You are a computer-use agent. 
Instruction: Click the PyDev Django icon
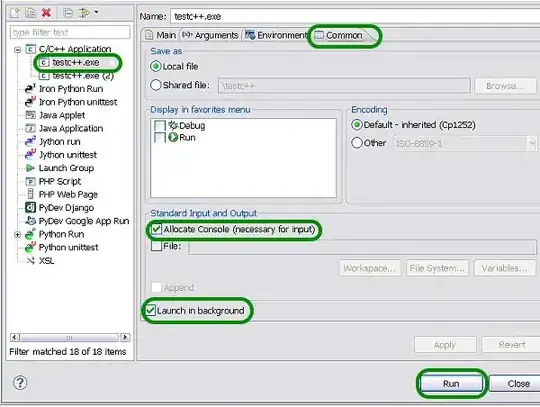point(30,208)
